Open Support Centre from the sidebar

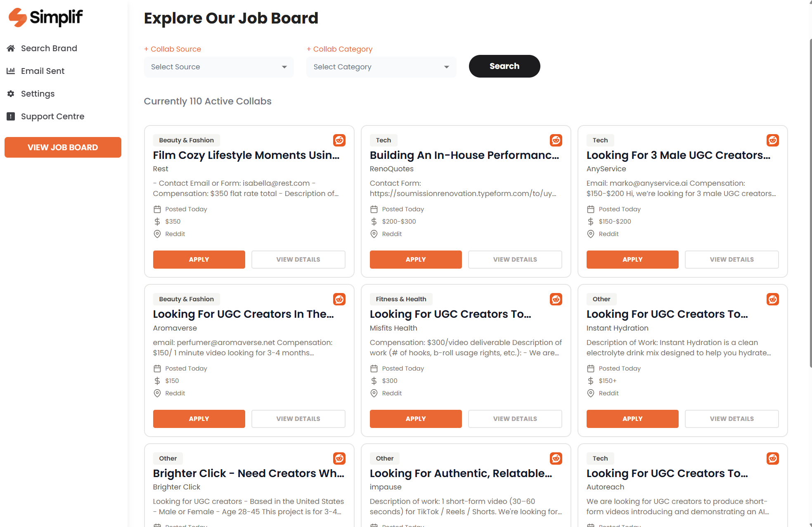pyautogui.click(x=52, y=116)
